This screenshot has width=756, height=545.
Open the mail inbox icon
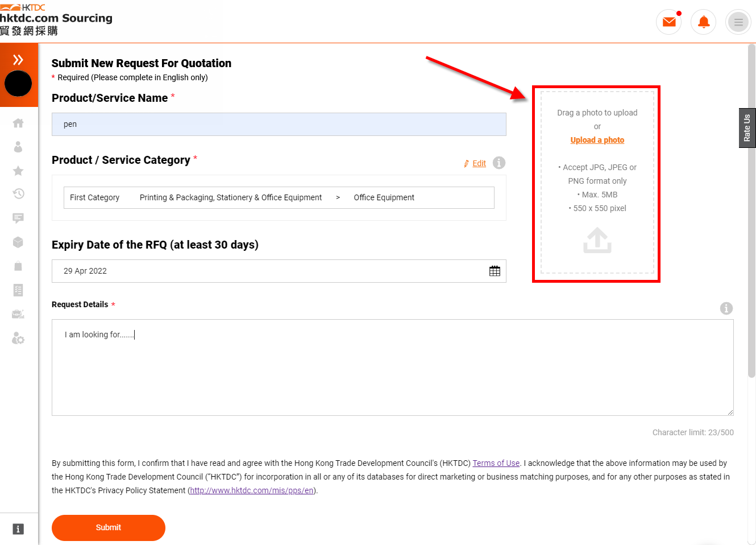pos(669,22)
